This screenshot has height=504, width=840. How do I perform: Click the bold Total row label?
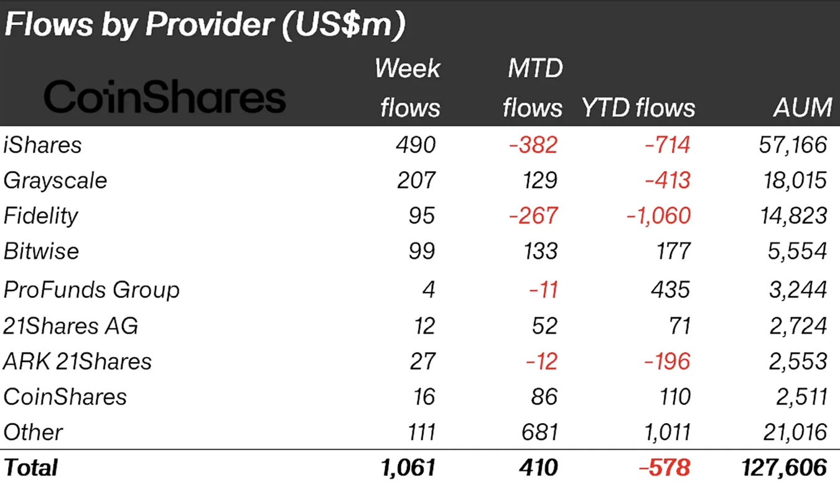click(30, 468)
